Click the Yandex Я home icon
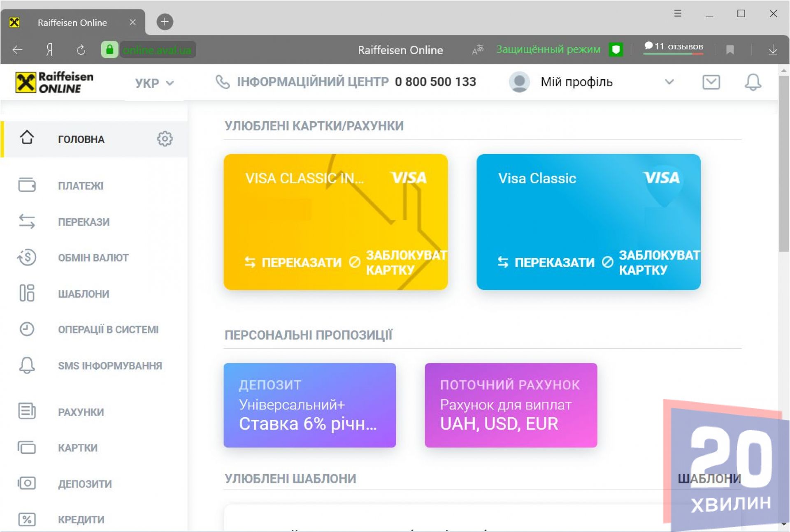 [x=49, y=50]
